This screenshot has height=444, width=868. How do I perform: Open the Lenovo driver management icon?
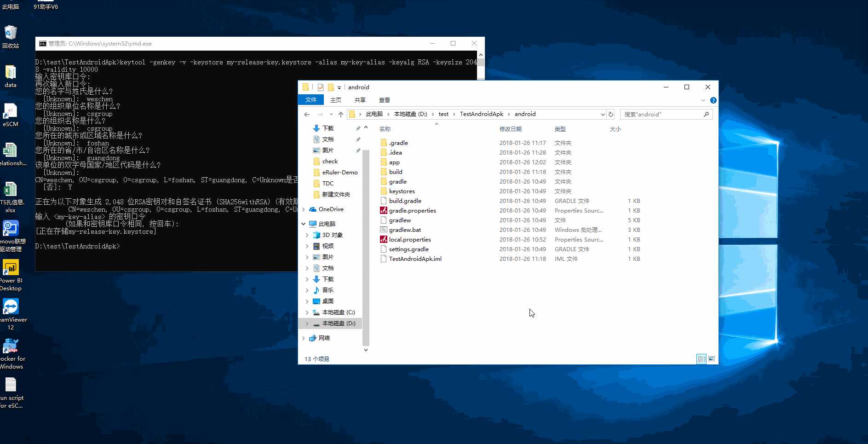pyautogui.click(x=11, y=236)
